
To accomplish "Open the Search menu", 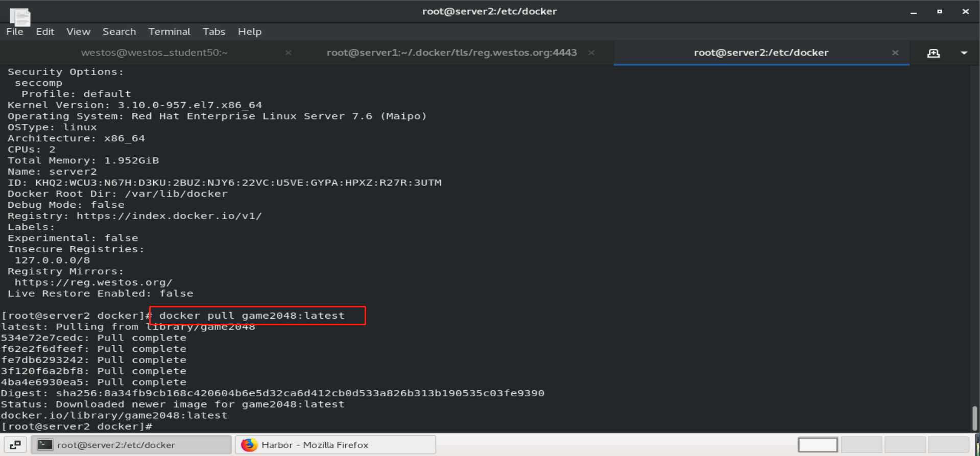I will (119, 32).
